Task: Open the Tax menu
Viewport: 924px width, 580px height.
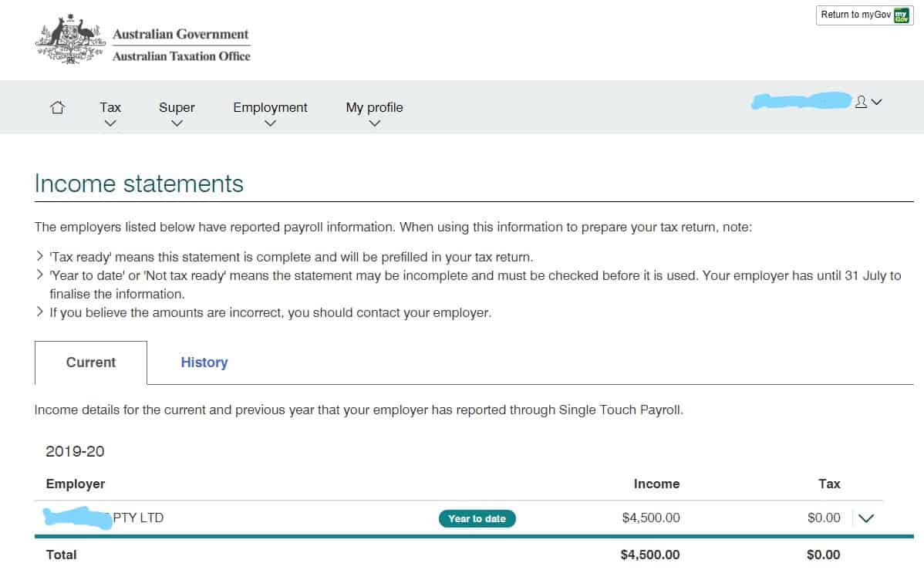Action: pyautogui.click(x=110, y=107)
